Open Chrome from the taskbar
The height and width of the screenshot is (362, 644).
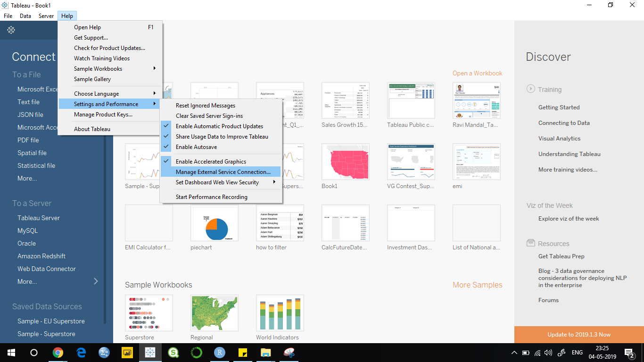point(58,352)
